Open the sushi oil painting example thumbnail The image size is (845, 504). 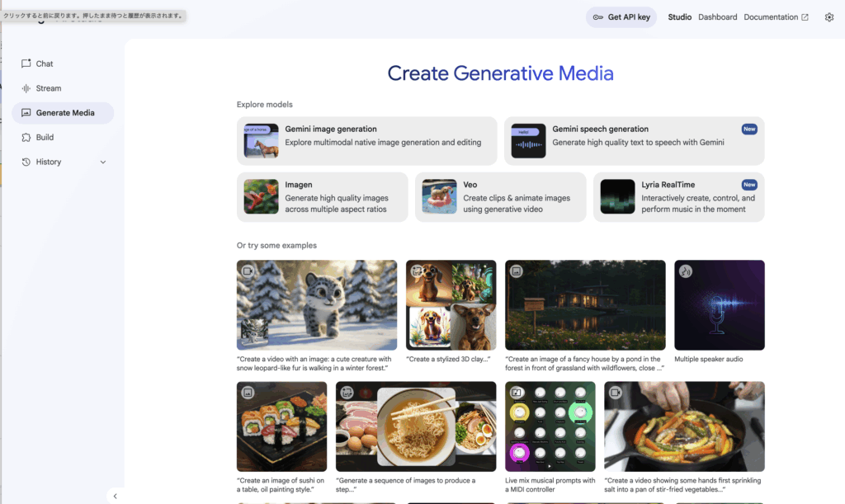[281, 426]
